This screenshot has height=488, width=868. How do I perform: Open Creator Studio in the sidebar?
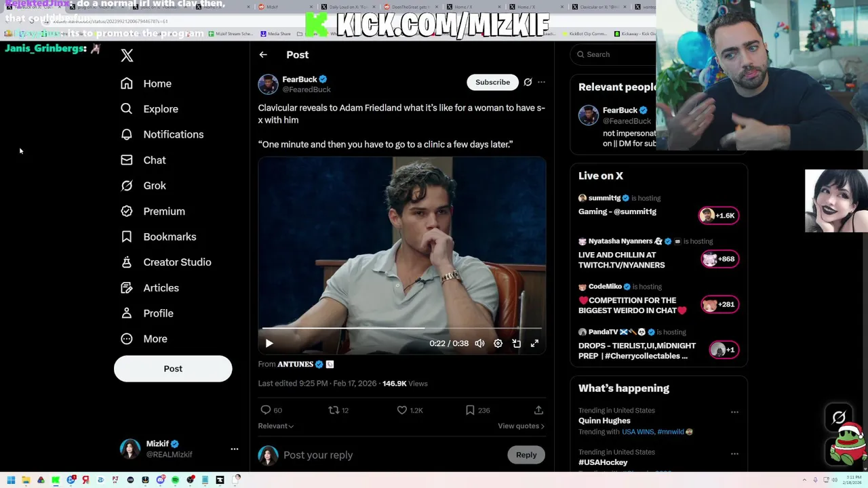(165, 262)
